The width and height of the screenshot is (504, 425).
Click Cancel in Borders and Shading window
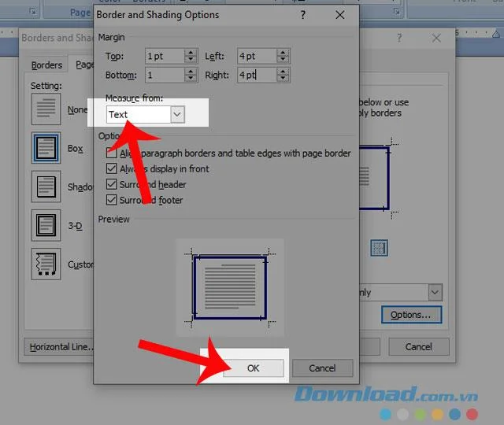click(418, 347)
